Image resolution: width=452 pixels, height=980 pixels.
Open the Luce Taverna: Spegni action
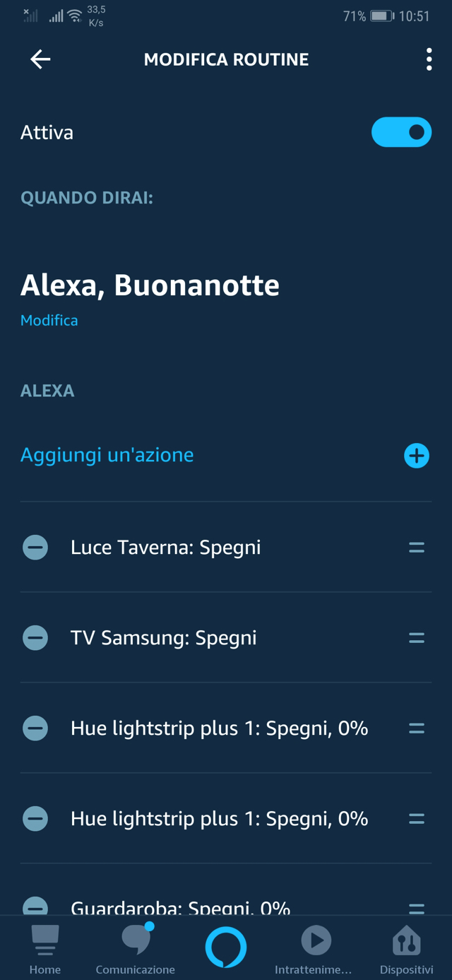tap(166, 548)
